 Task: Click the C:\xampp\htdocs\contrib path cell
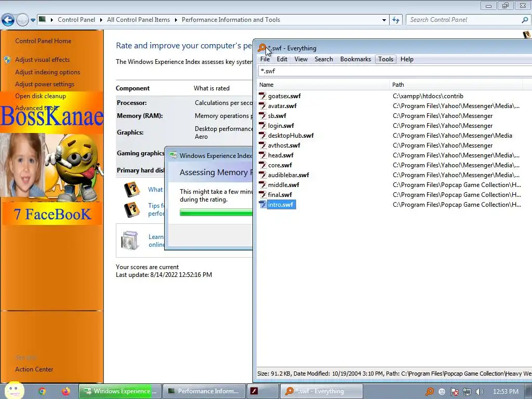[x=428, y=96]
